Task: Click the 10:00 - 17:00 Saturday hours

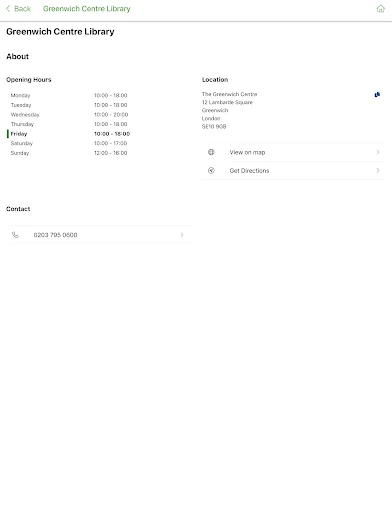Action: [111, 143]
